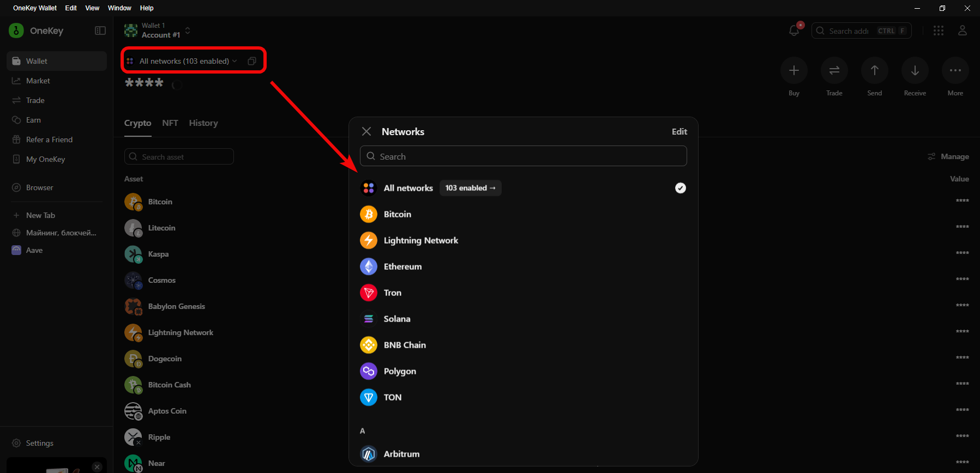
Task: Open Near asset row
Action: pyautogui.click(x=546, y=463)
